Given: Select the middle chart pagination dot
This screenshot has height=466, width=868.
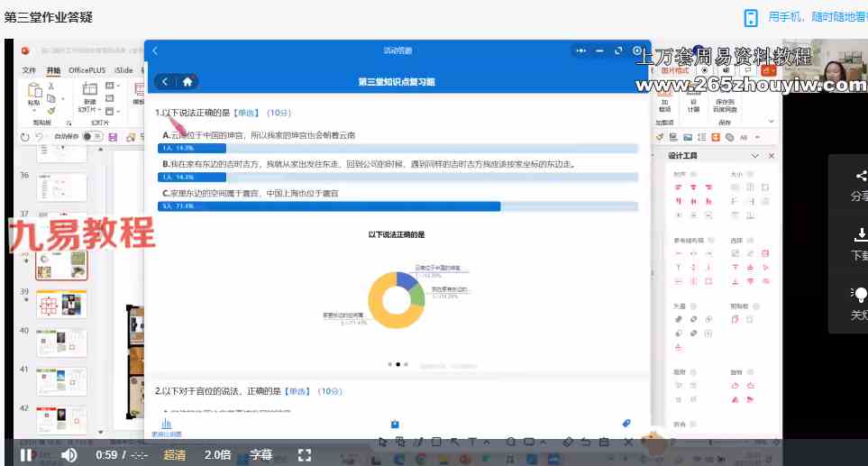Looking at the screenshot, I should (x=397, y=365).
